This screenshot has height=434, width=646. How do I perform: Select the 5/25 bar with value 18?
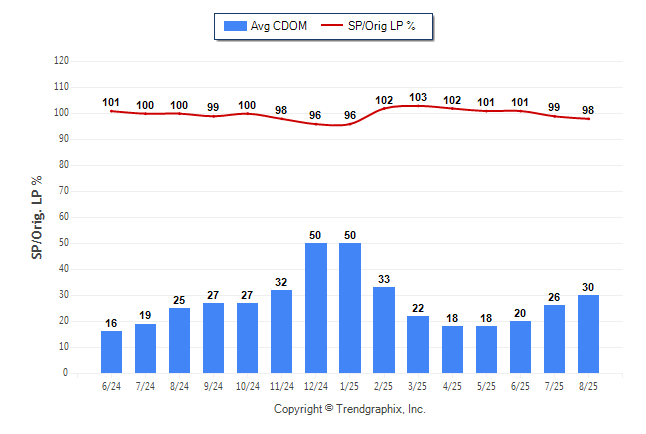pos(487,350)
